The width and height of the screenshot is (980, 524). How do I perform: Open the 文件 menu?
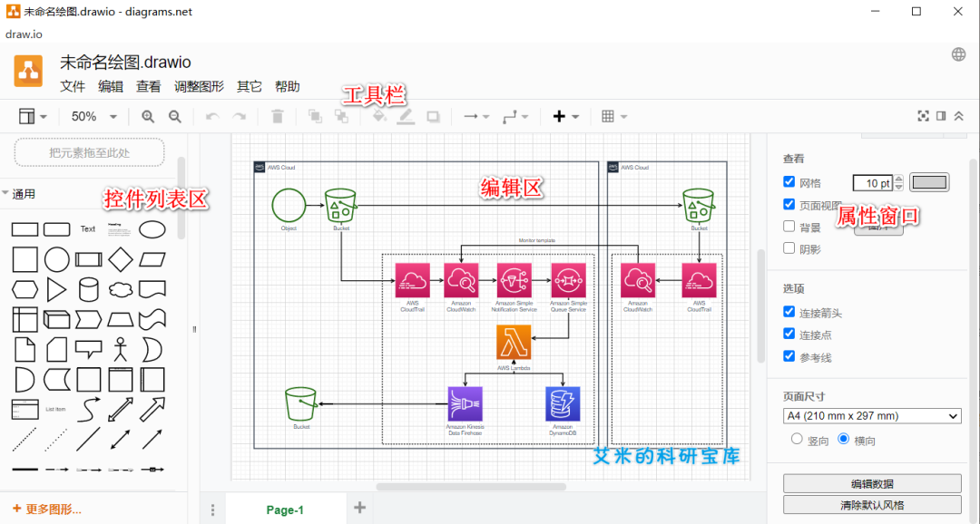[x=73, y=87]
